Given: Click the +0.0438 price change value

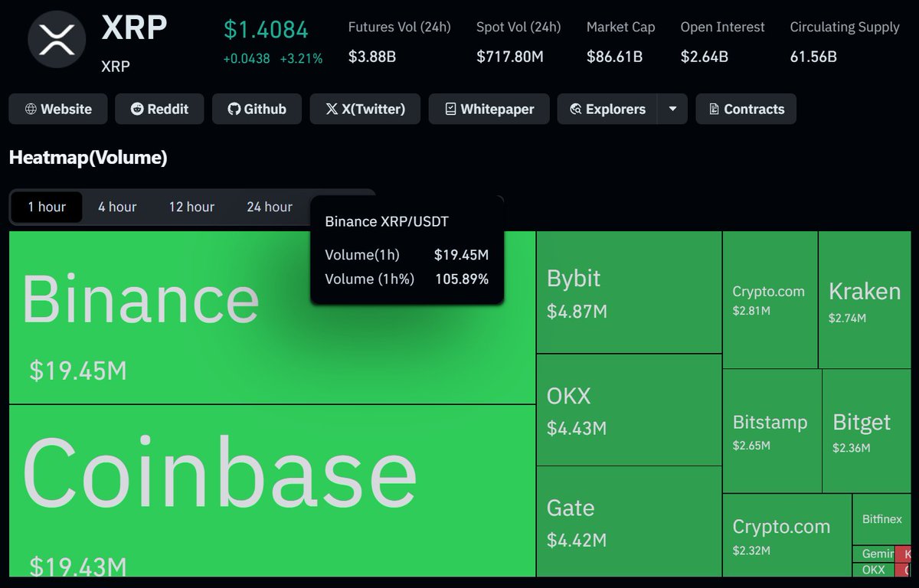Looking at the screenshot, I should [247, 58].
